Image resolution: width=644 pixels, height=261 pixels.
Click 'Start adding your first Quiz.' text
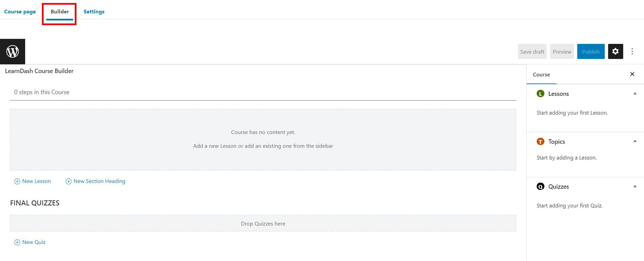(570, 206)
